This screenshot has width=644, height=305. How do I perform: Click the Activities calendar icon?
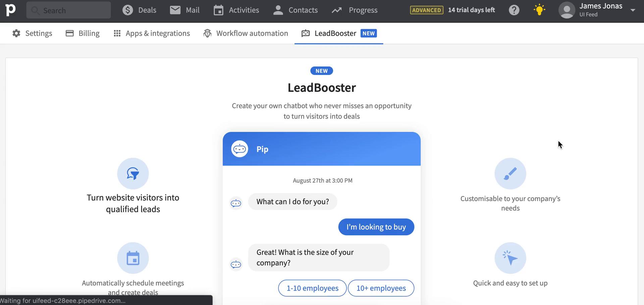tap(218, 10)
